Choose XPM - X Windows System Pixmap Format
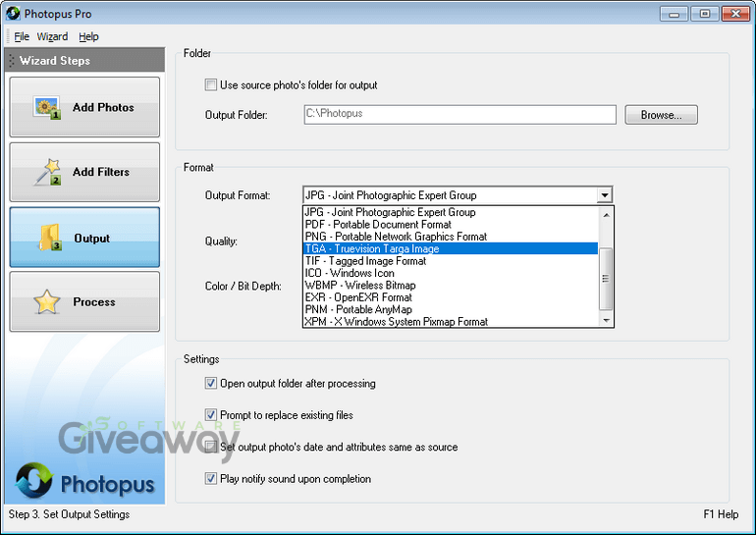The image size is (756, 535). (451, 321)
